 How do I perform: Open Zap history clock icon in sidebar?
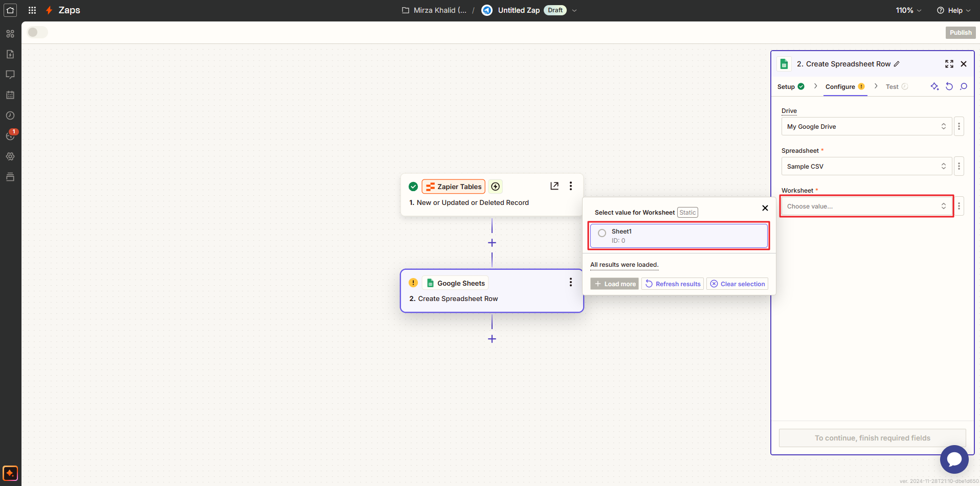click(x=10, y=115)
